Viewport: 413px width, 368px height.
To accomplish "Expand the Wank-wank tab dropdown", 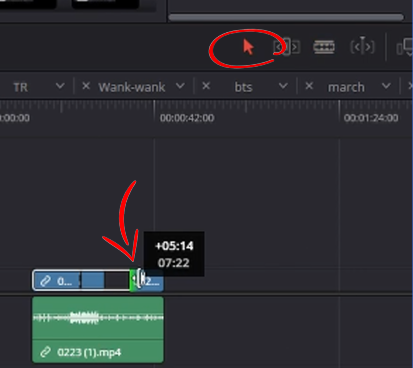I will point(180,86).
